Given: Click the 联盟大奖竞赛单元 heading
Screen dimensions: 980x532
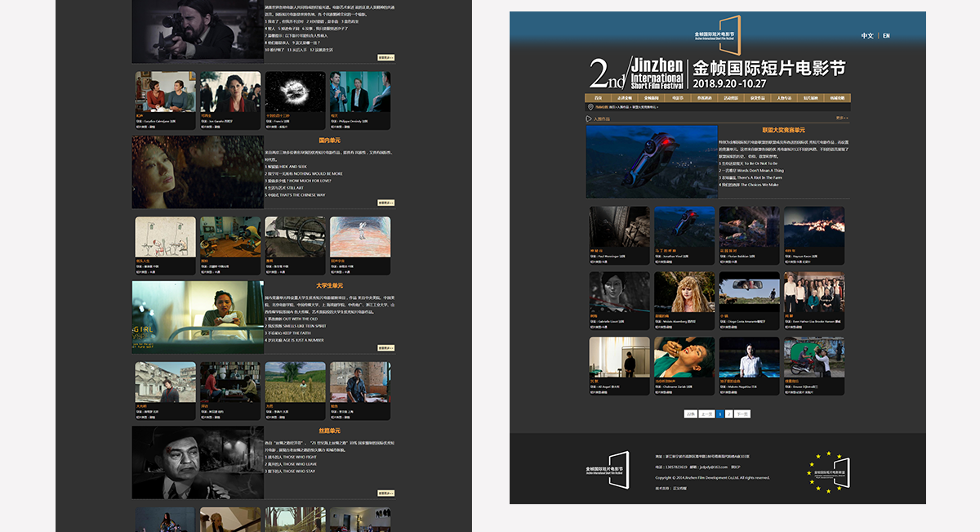Looking at the screenshot, I should [x=784, y=130].
